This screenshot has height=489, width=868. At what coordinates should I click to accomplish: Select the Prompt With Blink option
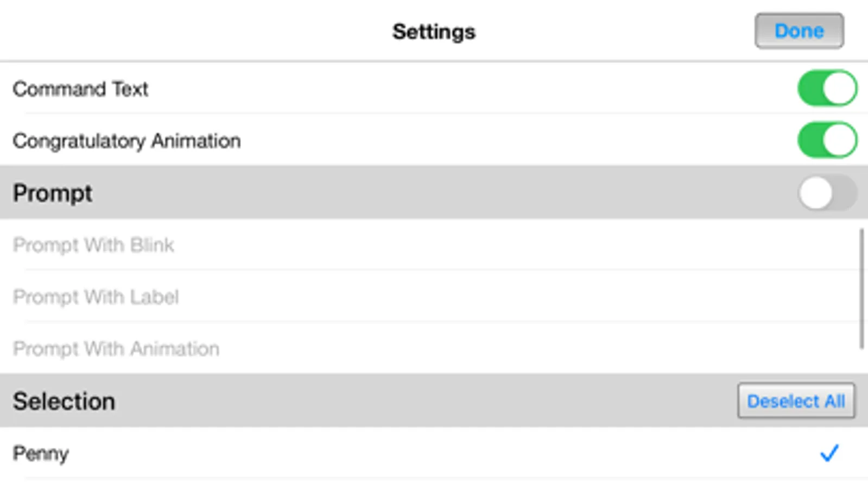pyautogui.click(x=93, y=245)
